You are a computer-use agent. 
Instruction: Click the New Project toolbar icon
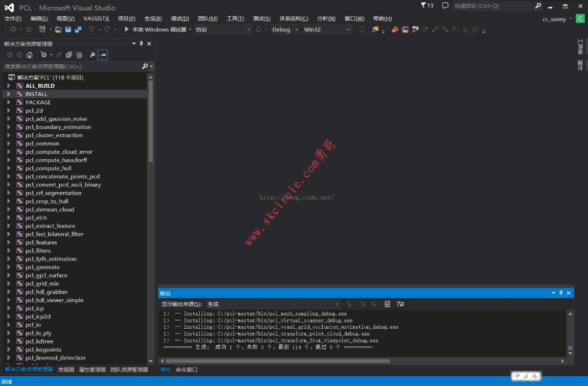(42, 29)
